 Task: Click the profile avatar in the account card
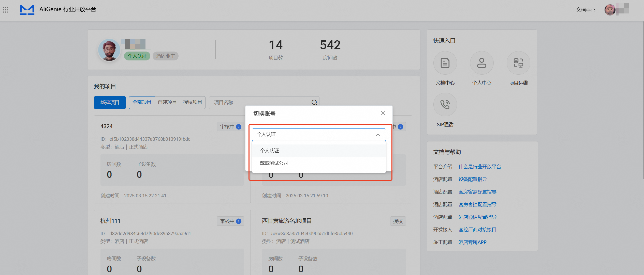coord(109,50)
